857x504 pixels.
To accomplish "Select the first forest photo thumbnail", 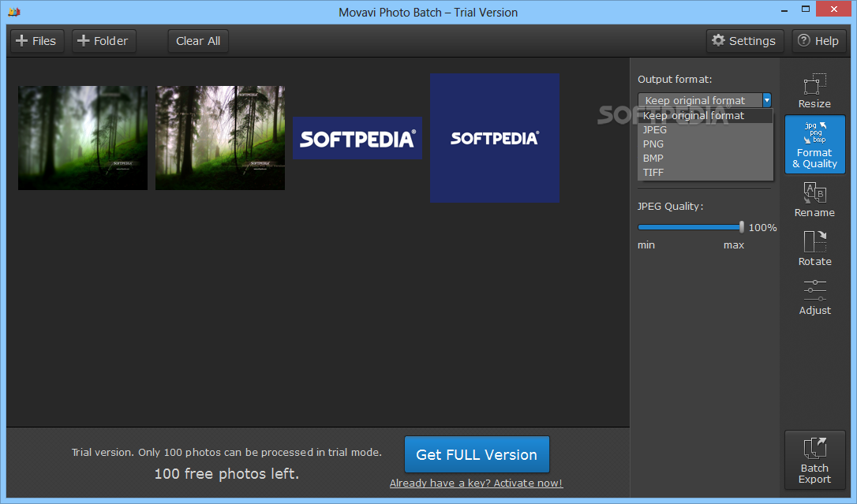I will point(83,137).
